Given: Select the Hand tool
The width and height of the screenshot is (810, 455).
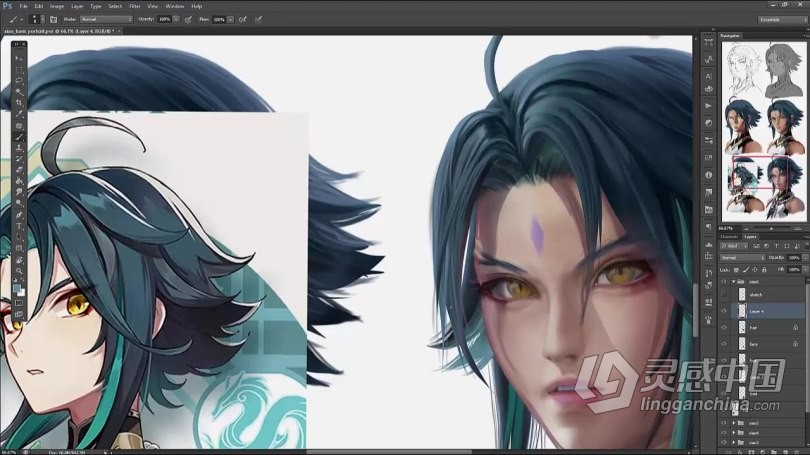Looking at the screenshot, I should [19, 260].
